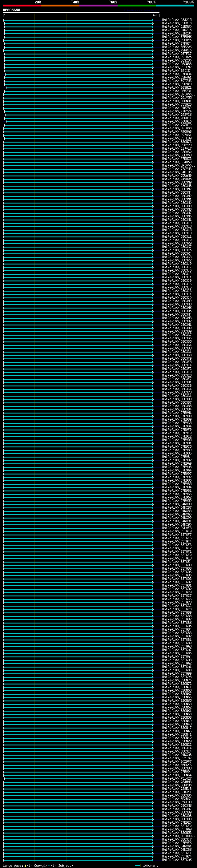Screen dimensions: 197x868
Task: Open hit UniRef100_C7E9E2
Action: click(177, 436)
